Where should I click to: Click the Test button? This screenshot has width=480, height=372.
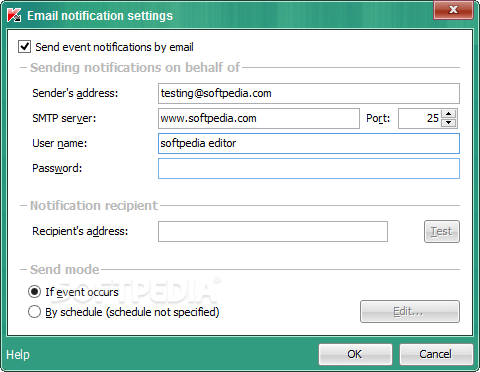442,231
